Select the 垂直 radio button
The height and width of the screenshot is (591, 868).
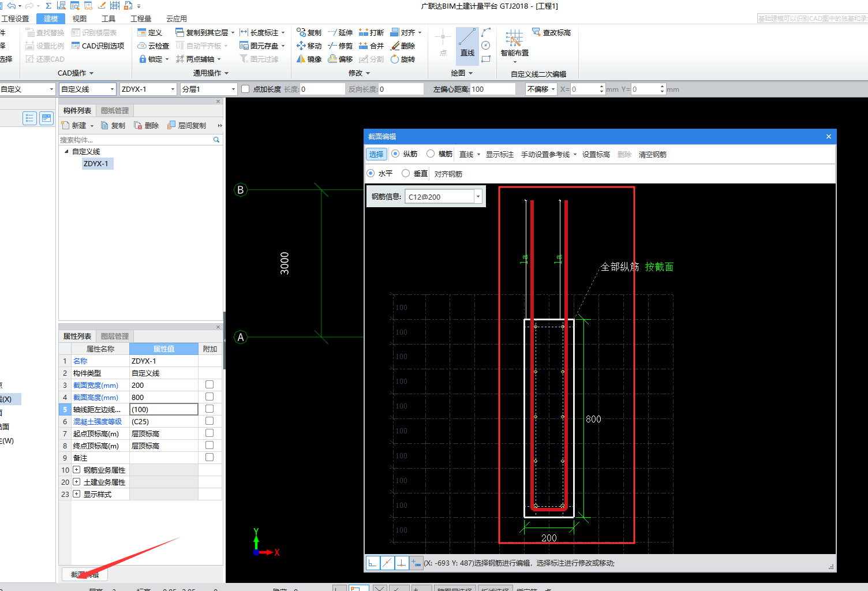406,173
